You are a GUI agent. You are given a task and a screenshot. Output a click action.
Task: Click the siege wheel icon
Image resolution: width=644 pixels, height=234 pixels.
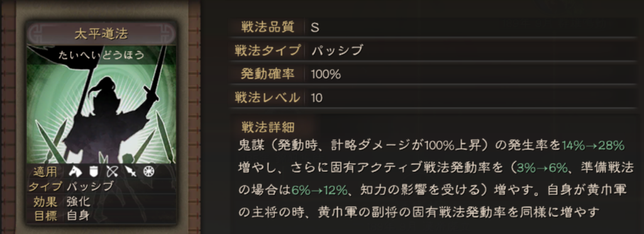click(x=148, y=172)
